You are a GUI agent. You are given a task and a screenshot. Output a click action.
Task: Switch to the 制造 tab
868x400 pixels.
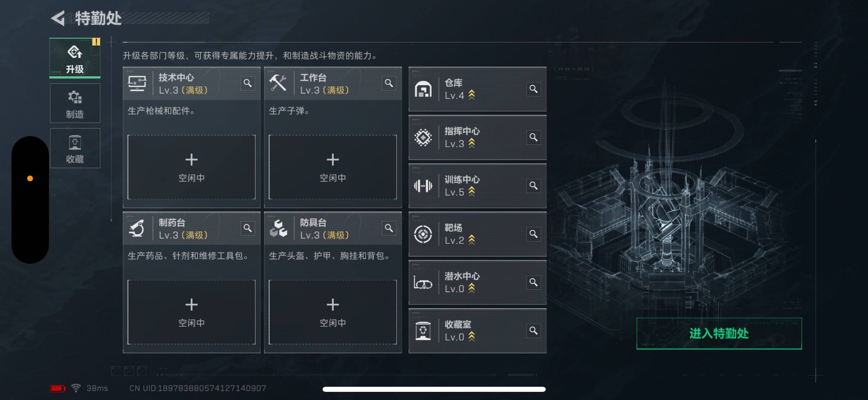coord(75,103)
